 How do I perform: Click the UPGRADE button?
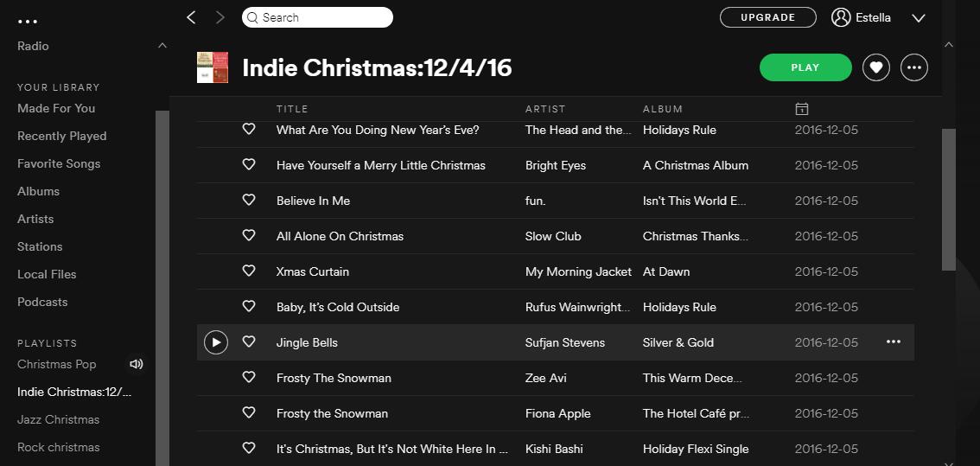pyautogui.click(x=767, y=17)
